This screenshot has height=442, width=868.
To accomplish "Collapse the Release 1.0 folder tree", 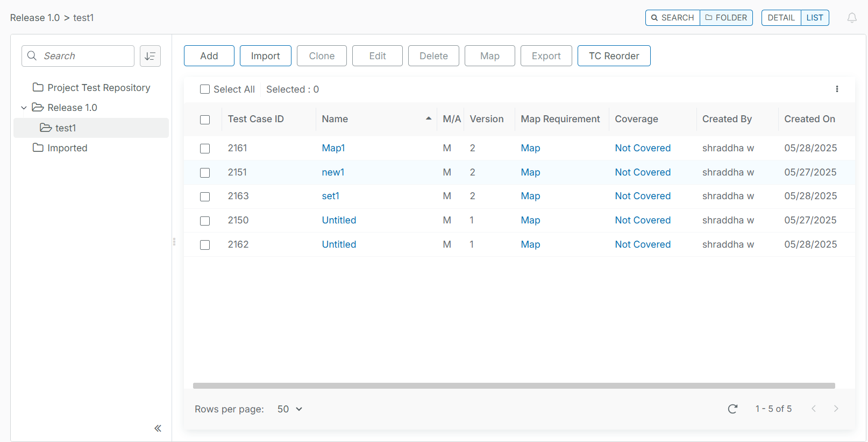I will click(x=24, y=108).
